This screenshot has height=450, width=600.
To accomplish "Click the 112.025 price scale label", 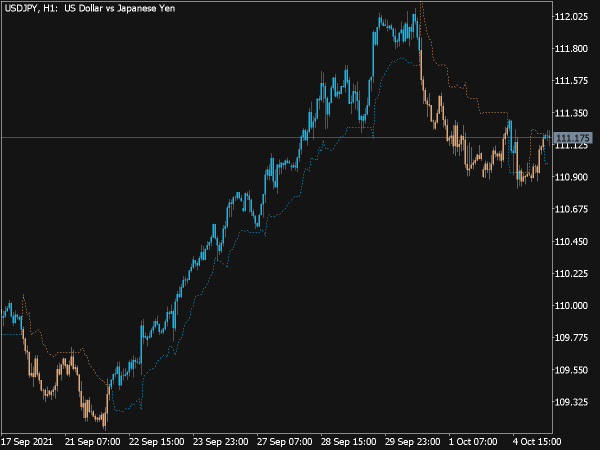I will pos(571,16).
